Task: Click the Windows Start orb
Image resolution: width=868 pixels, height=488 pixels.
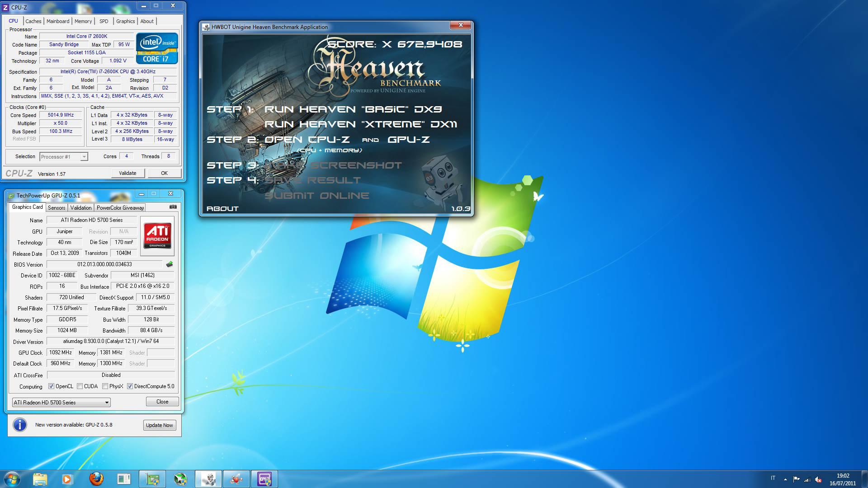Action: [x=12, y=479]
